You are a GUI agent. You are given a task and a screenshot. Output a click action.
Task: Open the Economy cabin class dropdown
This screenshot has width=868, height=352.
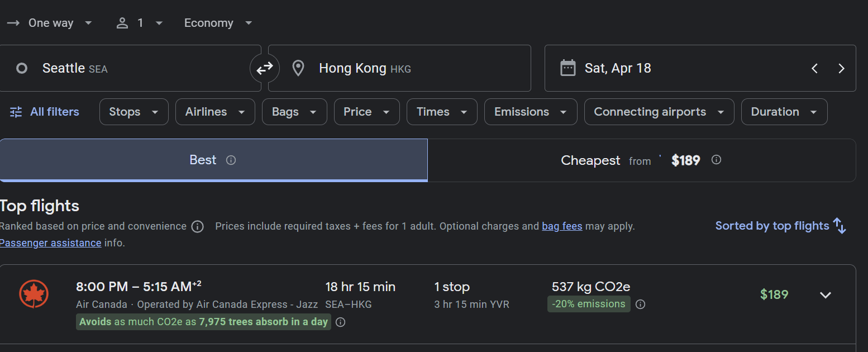(218, 23)
